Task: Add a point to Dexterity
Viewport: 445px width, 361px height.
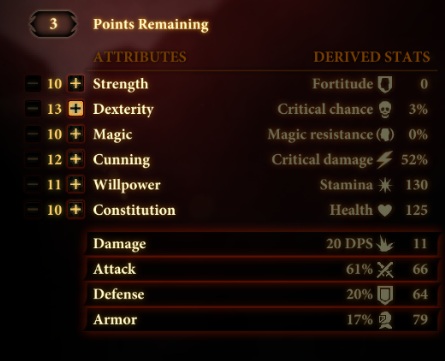Action: pos(76,109)
